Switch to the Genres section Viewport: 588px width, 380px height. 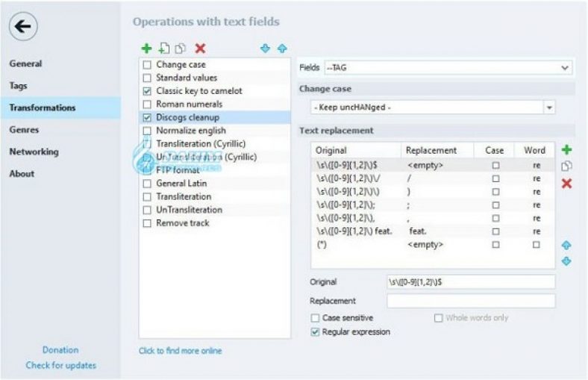coord(25,129)
